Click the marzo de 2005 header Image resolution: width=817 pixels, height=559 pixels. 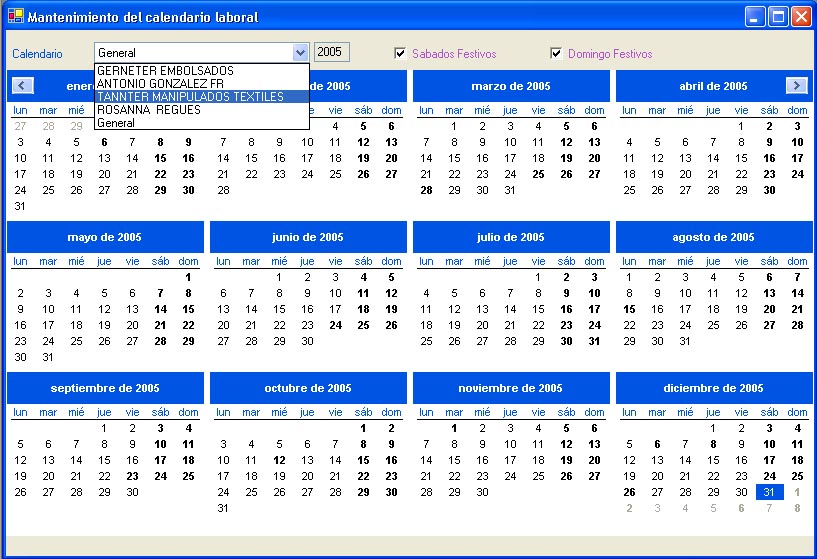pyautogui.click(x=510, y=86)
